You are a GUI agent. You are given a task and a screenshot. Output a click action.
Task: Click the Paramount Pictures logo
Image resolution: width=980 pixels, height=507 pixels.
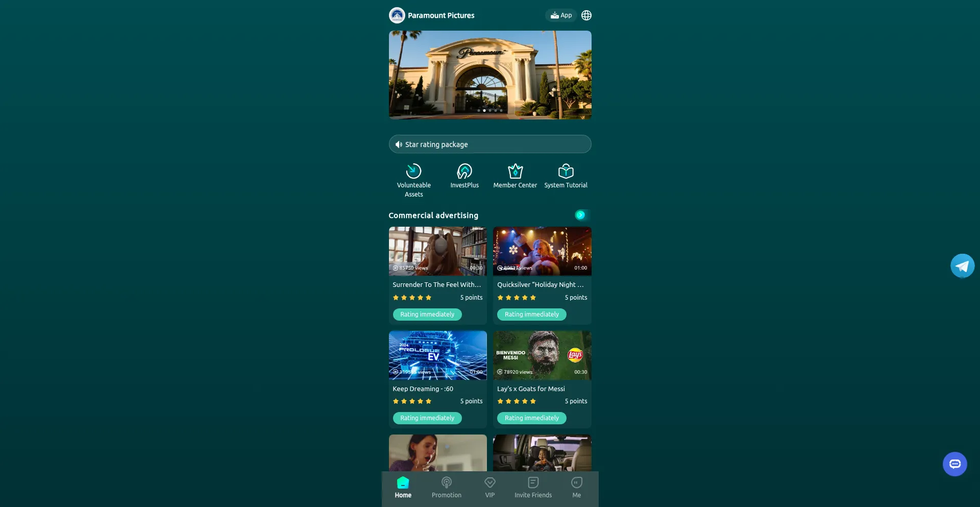coord(397,15)
